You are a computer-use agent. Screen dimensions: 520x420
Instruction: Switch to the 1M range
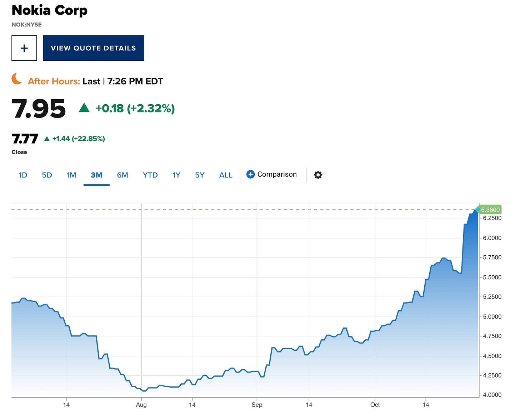(x=71, y=175)
